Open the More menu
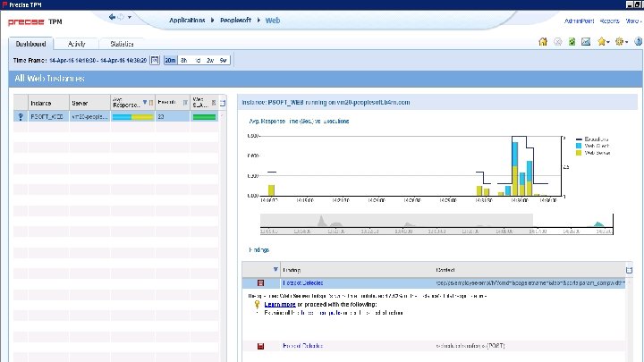644x362 pixels. tap(633, 21)
